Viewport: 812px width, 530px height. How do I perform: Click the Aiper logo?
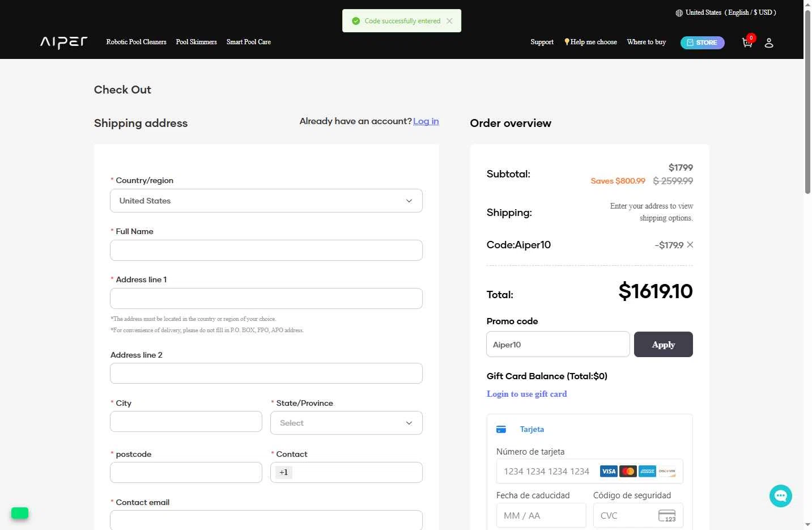coord(63,43)
